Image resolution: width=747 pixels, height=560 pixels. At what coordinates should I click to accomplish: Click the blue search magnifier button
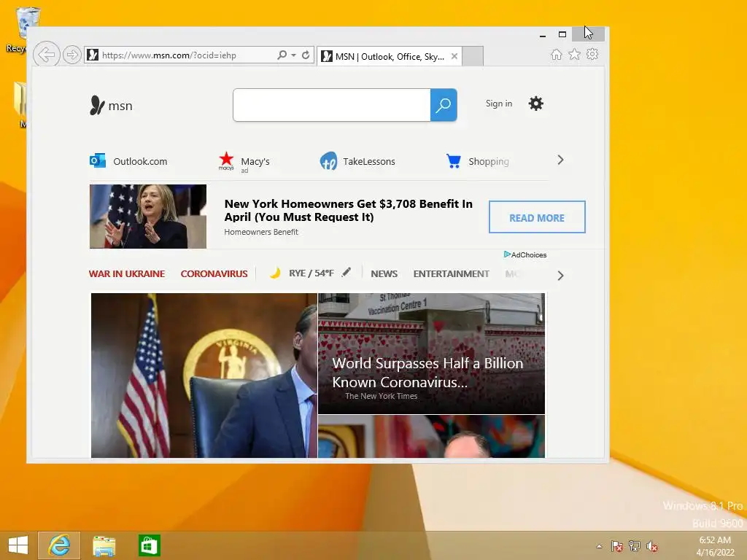(x=444, y=105)
